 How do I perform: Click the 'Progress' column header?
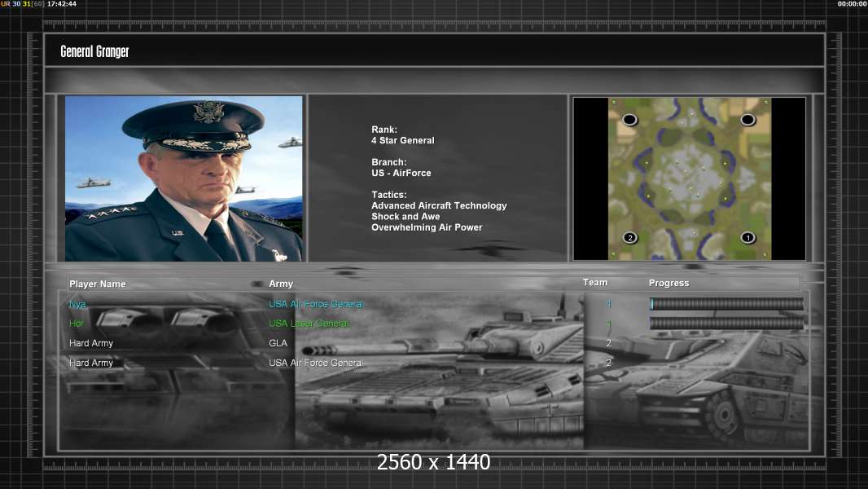coord(669,283)
